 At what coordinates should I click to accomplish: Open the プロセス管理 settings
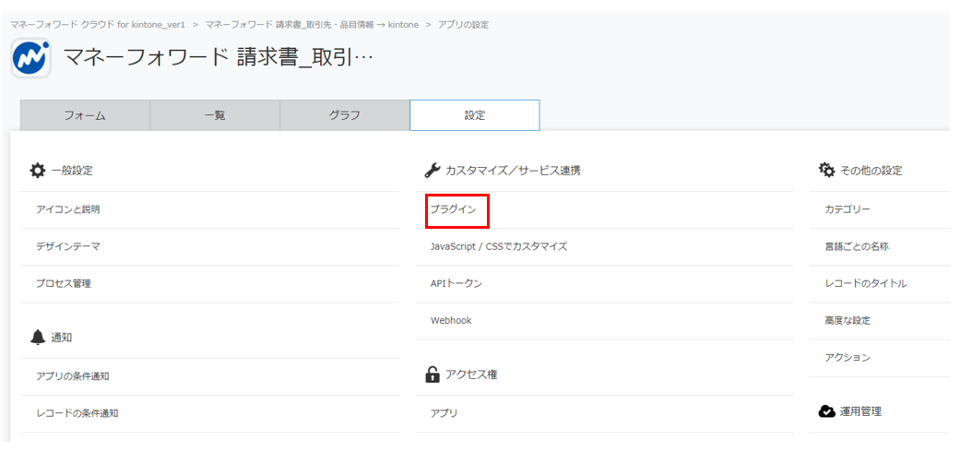64,284
